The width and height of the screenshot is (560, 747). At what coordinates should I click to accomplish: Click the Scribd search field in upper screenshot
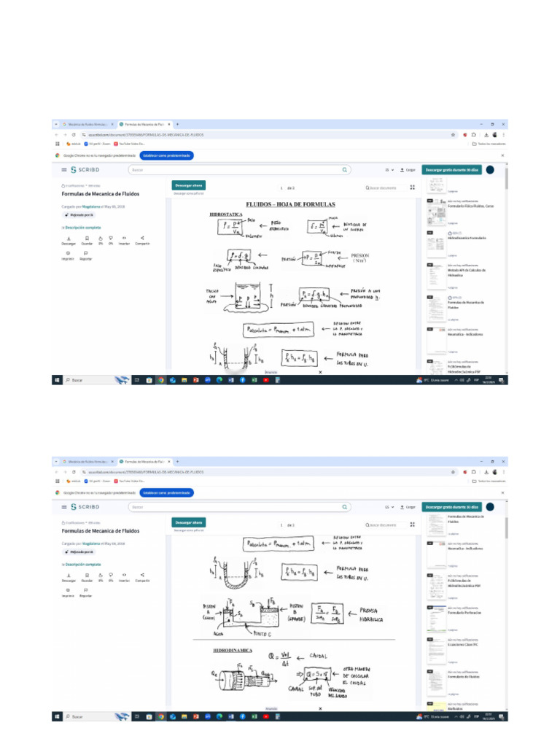(239, 169)
